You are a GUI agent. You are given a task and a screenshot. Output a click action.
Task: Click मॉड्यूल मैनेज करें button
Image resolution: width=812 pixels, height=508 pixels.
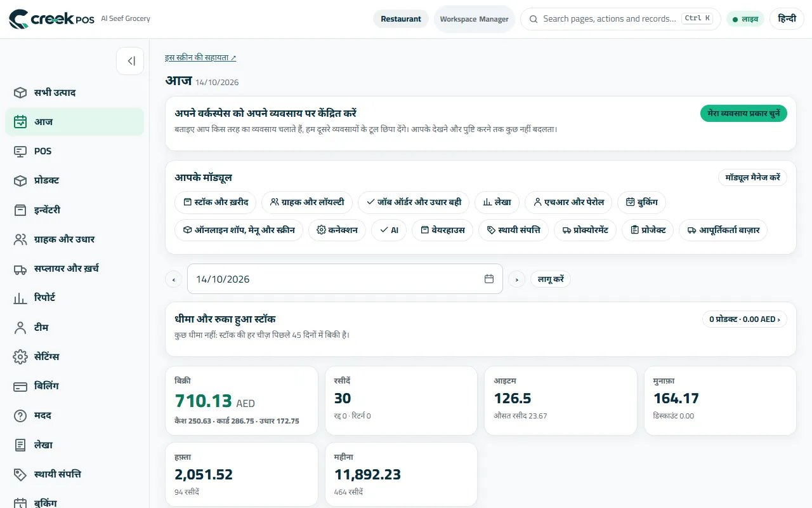753,177
